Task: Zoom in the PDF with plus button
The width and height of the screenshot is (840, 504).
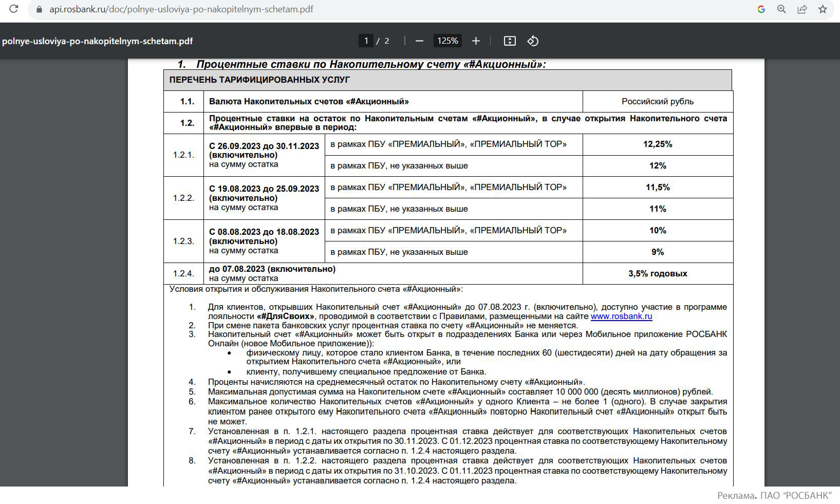Action: 476,41
